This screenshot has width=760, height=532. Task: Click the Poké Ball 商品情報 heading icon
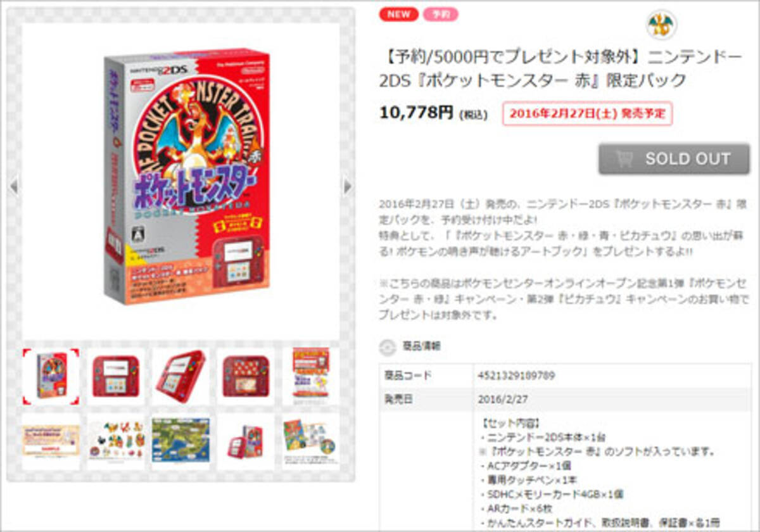point(386,346)
